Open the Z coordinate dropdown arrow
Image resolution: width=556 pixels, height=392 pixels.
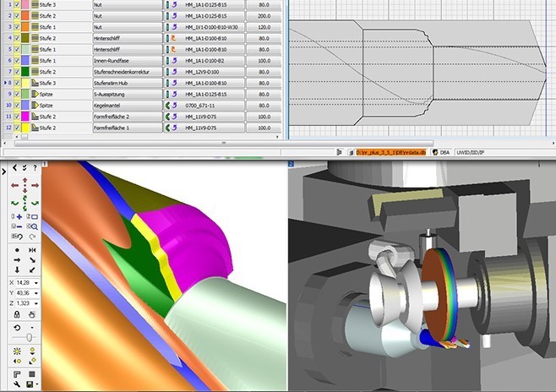pyautogui.click(x=36, y=302)
